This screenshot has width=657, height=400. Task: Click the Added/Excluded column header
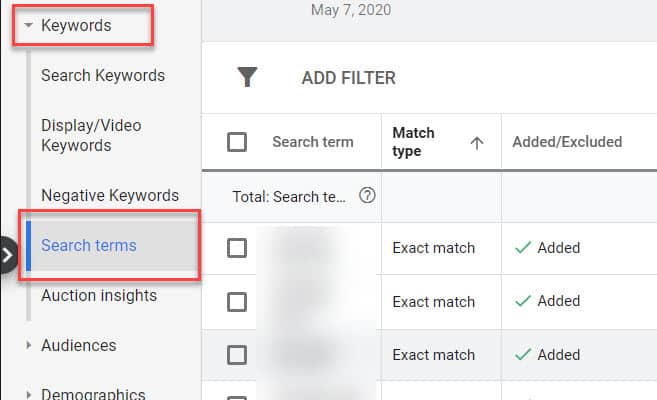[567, 142]
